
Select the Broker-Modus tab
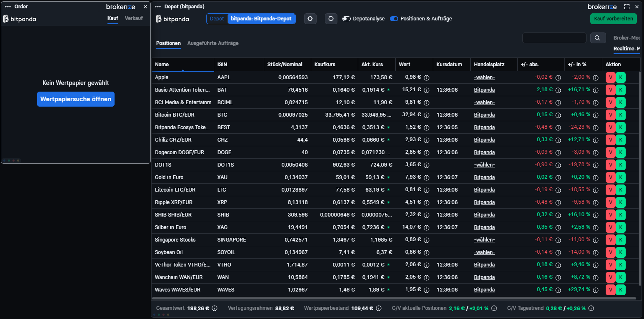(x=627, y=38)
